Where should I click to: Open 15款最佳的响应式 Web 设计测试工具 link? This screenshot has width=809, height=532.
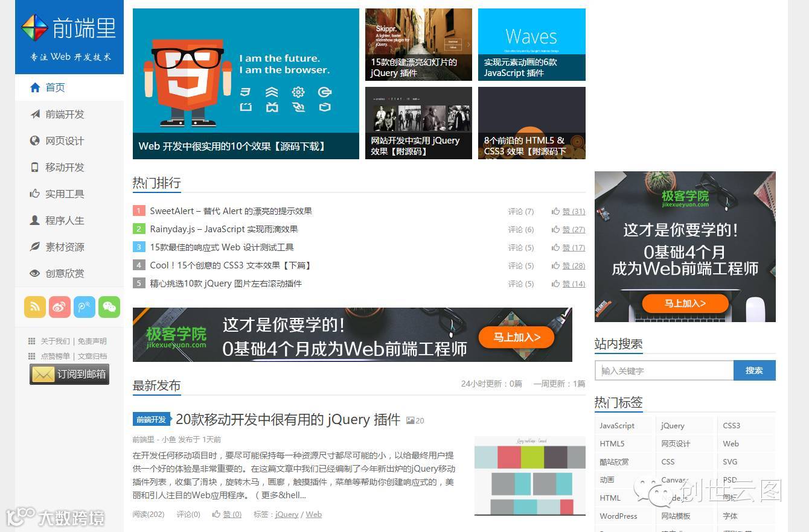coord(222,247)
